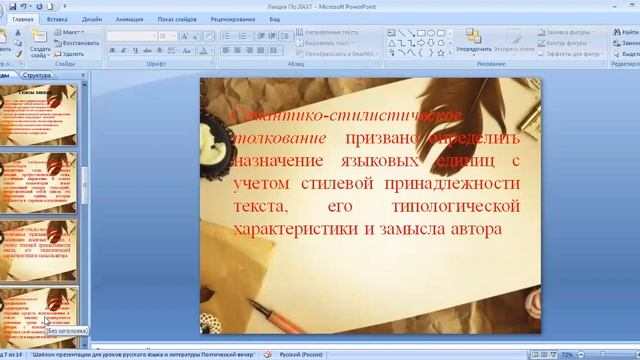
Task: Toggle underline Ч formatting
Action: pyautogui.click(x=136, y=51)
